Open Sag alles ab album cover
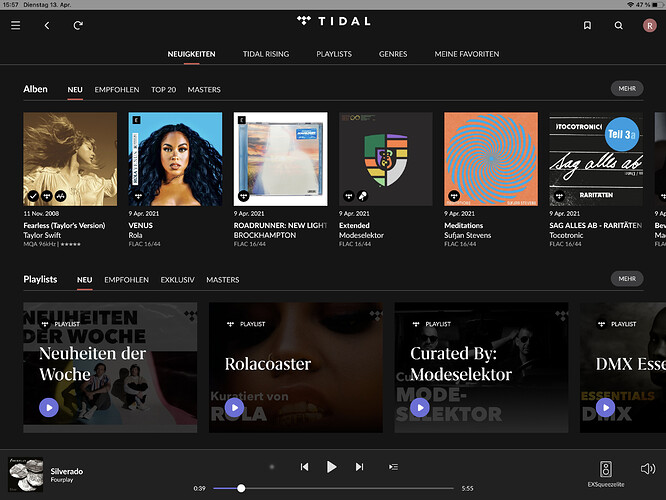Viewport: 666px width, 500px height. (x=596, y=159)
